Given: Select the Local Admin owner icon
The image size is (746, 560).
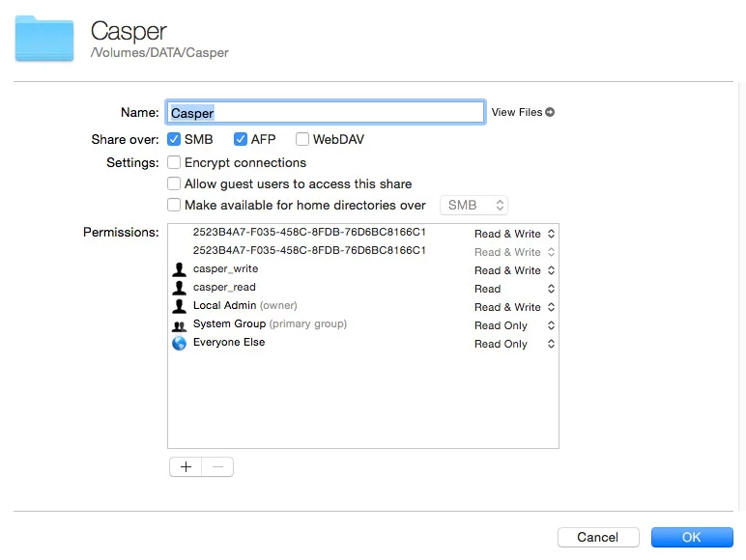Looking at the screenshot, I should coord(179,306).
